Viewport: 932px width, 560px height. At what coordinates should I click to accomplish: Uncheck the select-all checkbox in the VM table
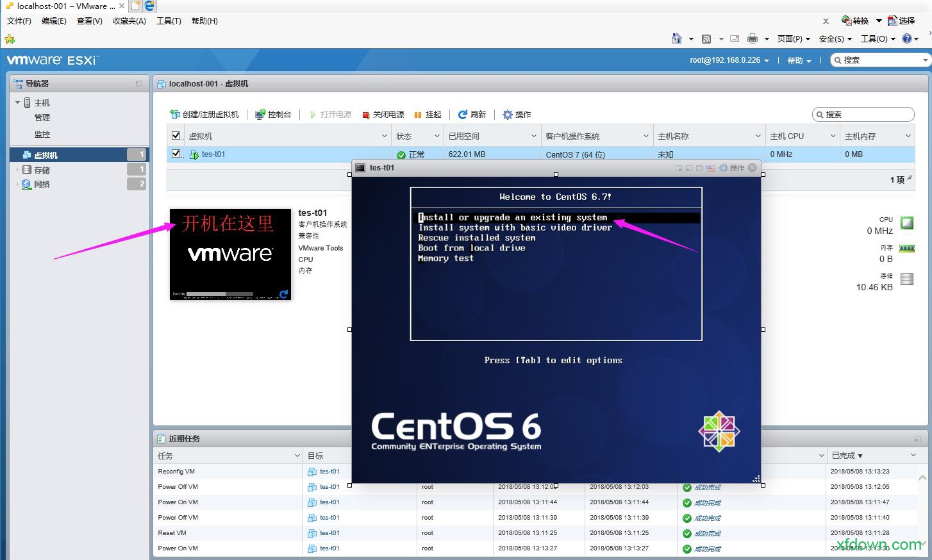[176, 135]
